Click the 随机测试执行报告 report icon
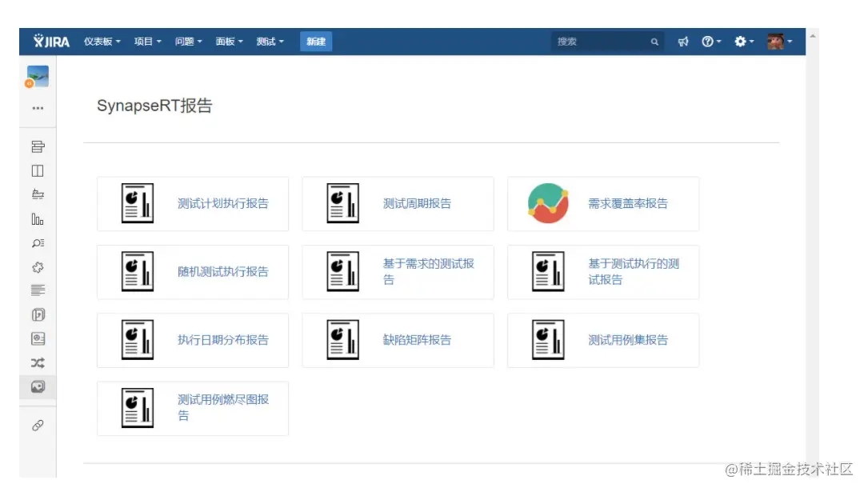This screenshot has height=492, width=868. click(138, 271)
